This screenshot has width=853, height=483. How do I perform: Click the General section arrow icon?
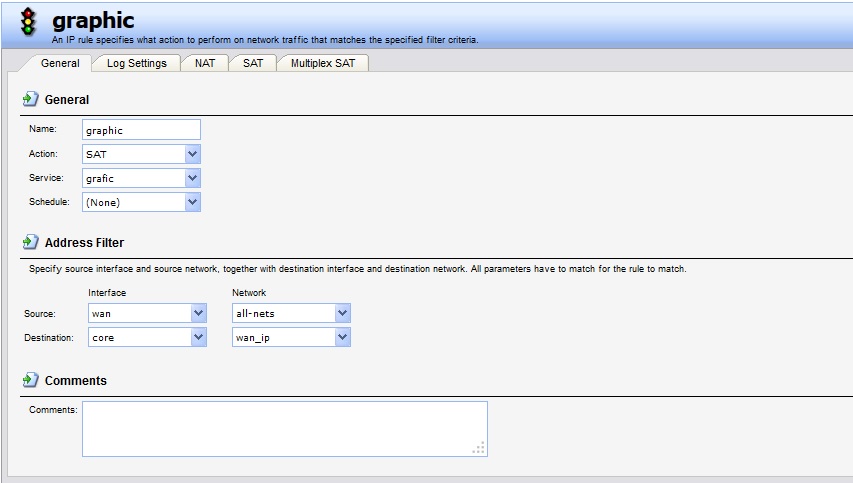(x=30, y=100)
